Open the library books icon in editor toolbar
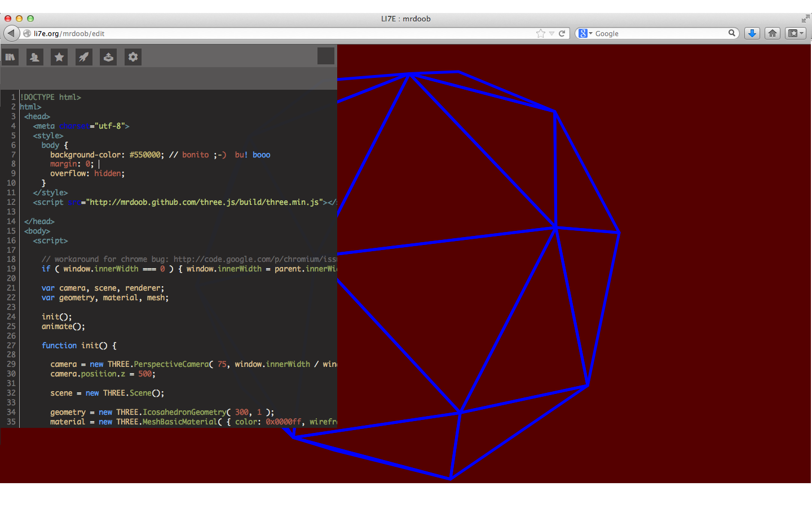The height and width of the screenshot is (508, 812). (10, 57)
